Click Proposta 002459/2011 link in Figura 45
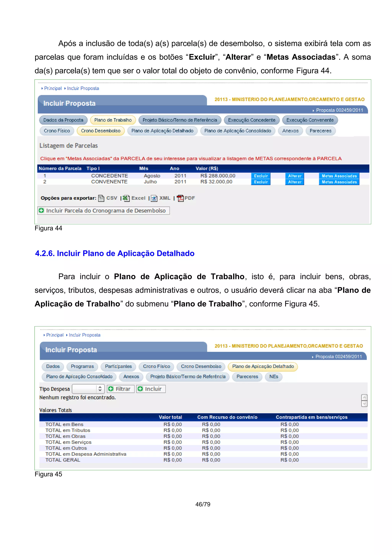This screenshot has height=555, width=392. 339,357
